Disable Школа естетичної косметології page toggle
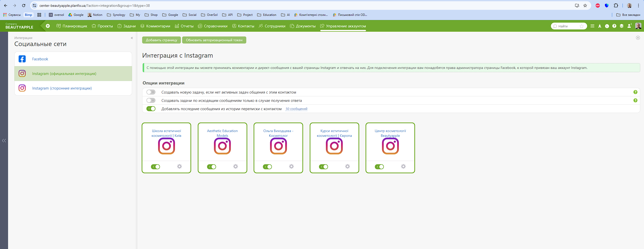Image resolution: width=644 pixels, height=249 pixels. (x=155, y=167)
